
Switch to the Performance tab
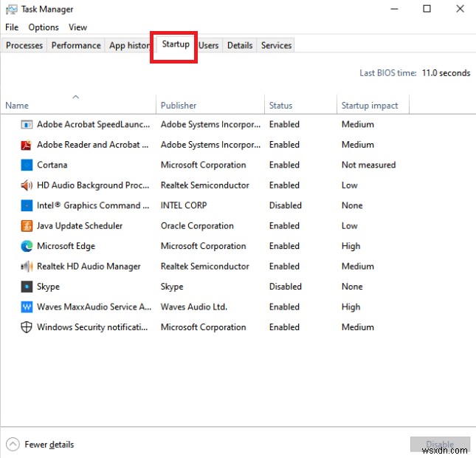[76, 45]
